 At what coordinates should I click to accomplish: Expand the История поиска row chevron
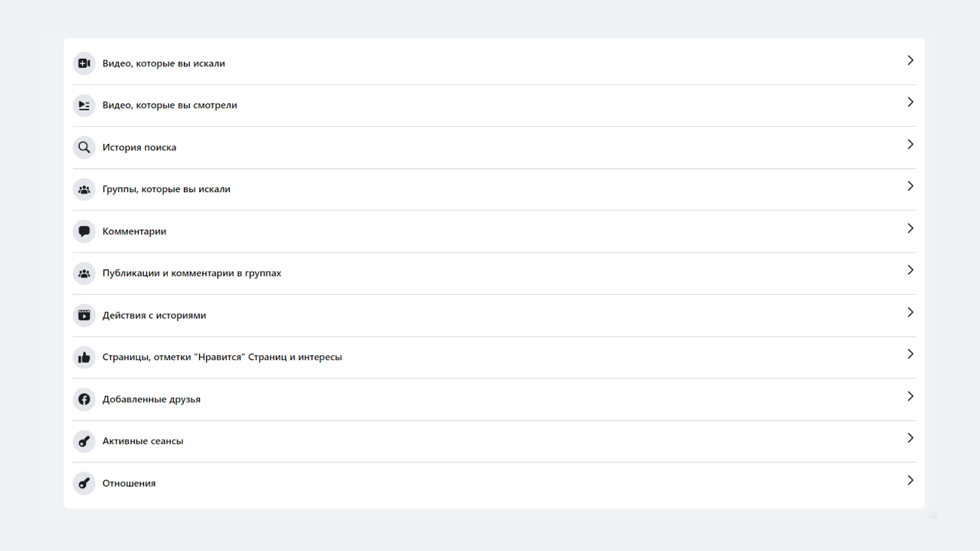click(910, 144)
